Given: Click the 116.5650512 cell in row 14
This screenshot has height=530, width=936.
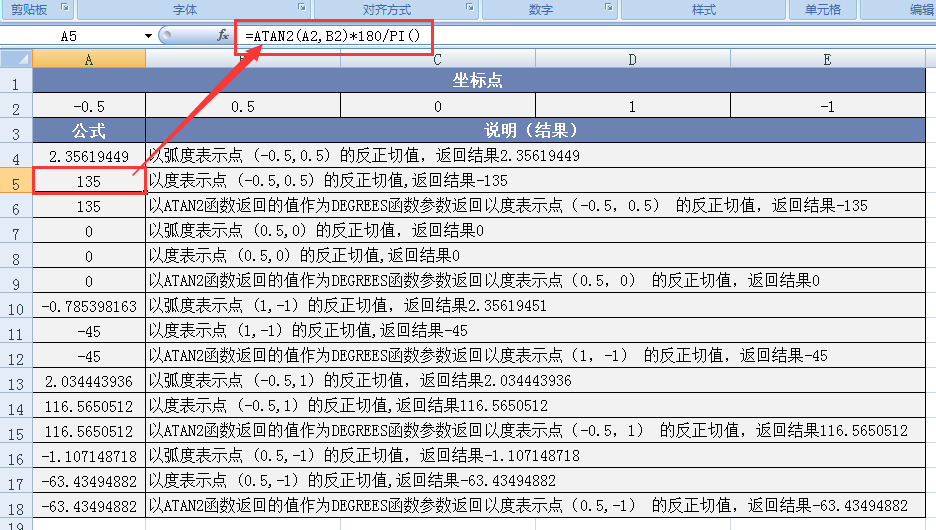Looking at the screenshot, I should [x=89, y=407].
